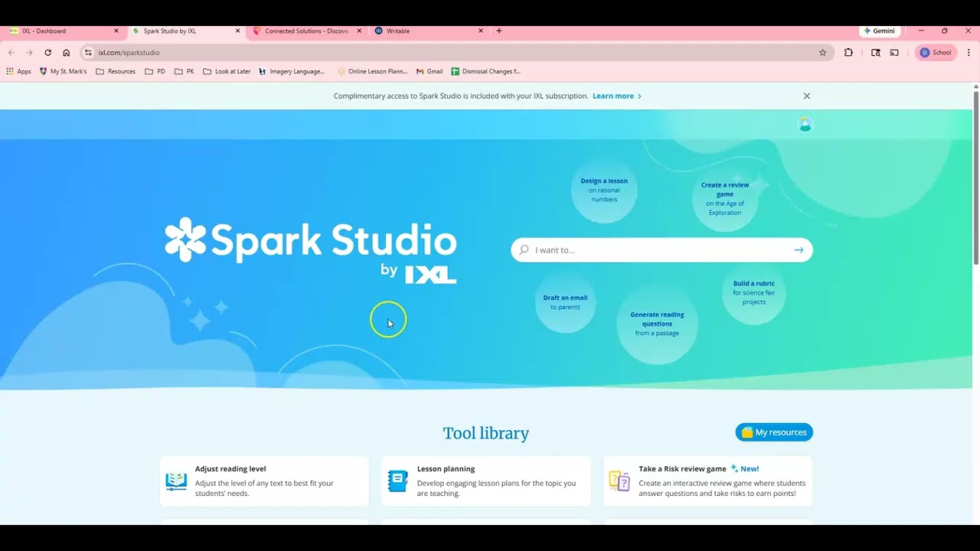Image resolution: width=980 pixels, height=551 pixels.
Task: Open the user profile avatar menu
Action: coord(805,125)
